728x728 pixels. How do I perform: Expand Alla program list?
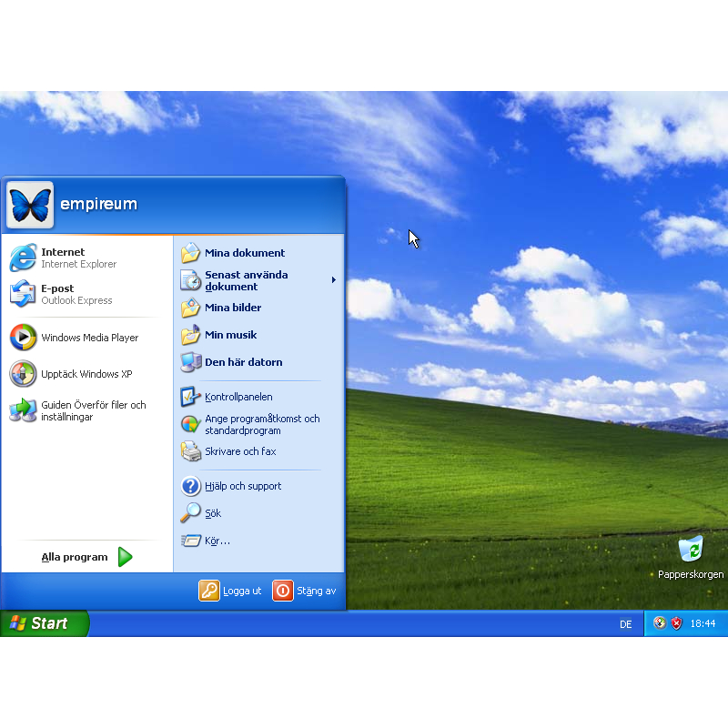(x=86, y=557)
